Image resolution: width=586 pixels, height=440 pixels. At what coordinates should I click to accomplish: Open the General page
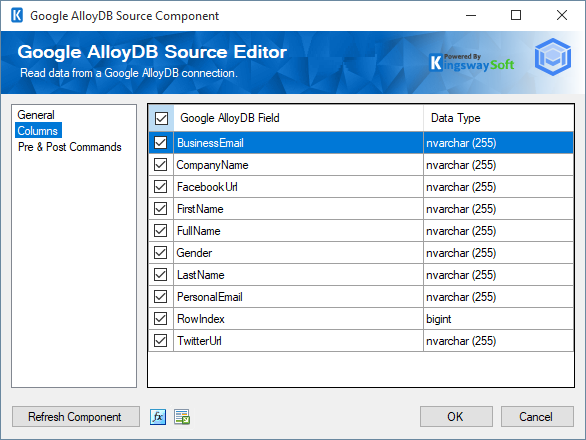tap(36, 115)
